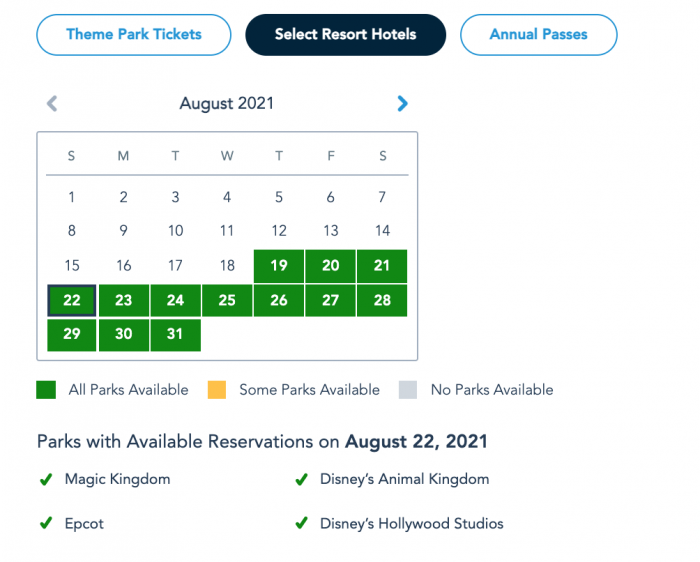
Task: Choose August 31 date cell
Action: (x=175, y=335)
